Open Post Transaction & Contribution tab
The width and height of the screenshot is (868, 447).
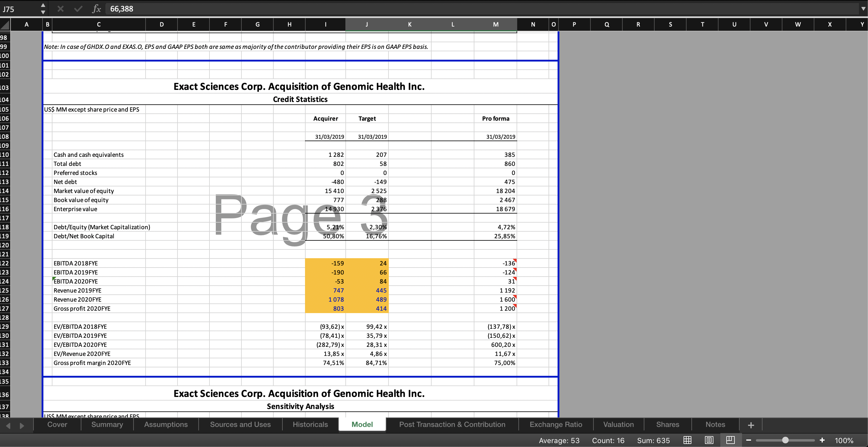[x=452, y=424]
